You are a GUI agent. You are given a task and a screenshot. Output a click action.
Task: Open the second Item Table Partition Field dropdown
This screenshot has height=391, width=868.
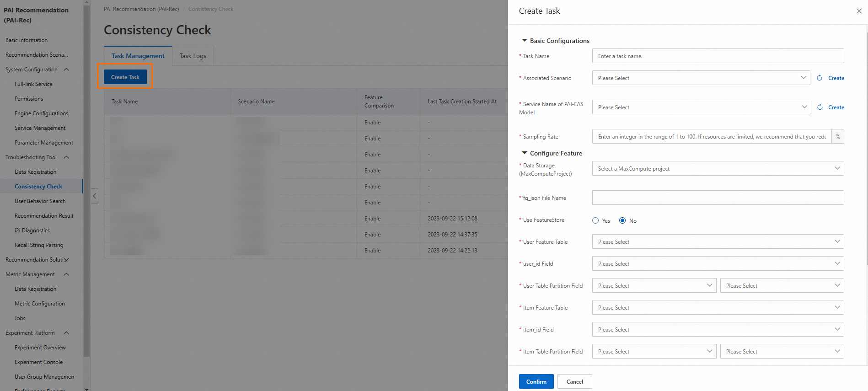782,352
